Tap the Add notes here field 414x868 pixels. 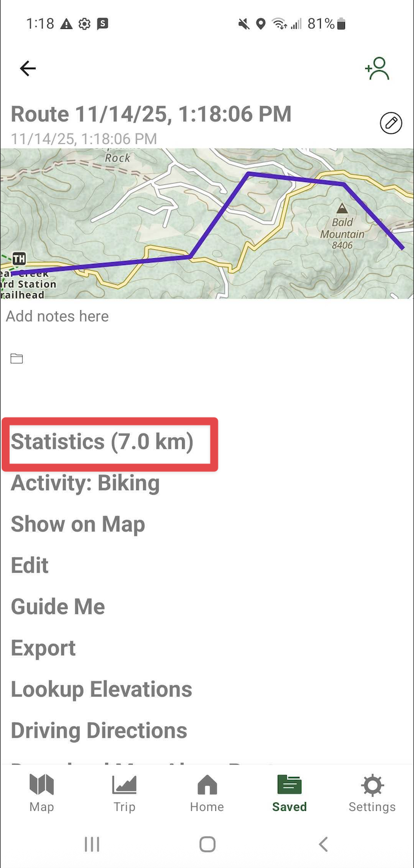(58, 316)
